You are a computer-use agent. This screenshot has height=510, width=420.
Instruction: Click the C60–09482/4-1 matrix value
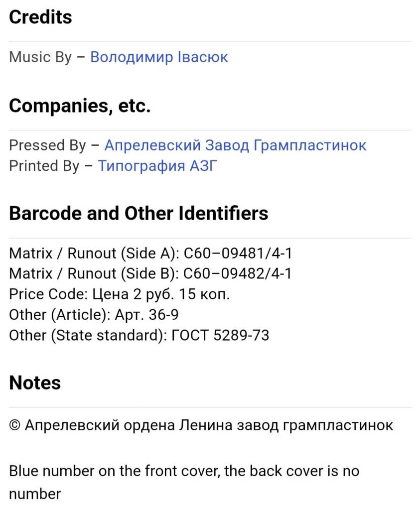click(238, 273)
